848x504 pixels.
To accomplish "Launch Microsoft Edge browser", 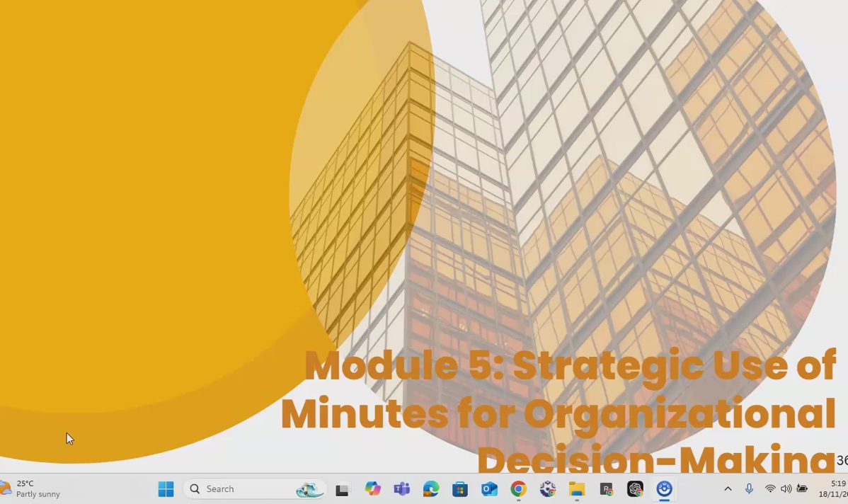I will [x=431, y=489].
